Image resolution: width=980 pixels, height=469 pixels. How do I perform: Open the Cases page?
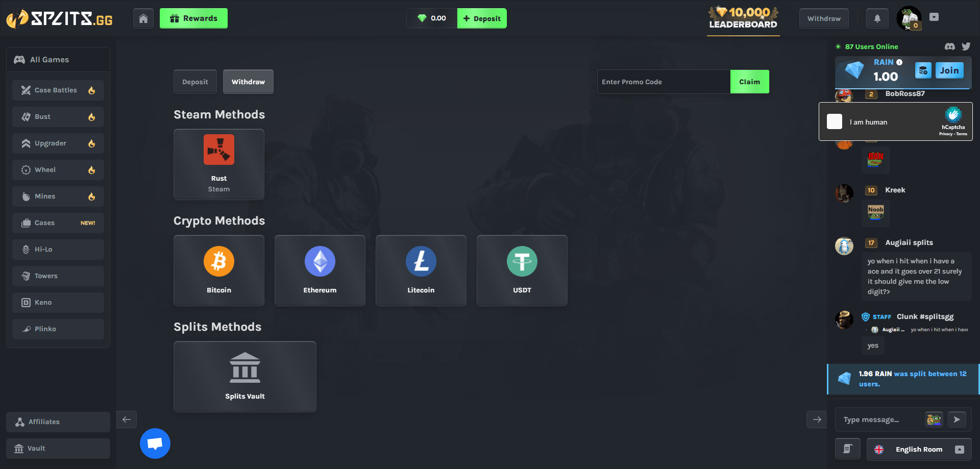click(x=58, y=223)
